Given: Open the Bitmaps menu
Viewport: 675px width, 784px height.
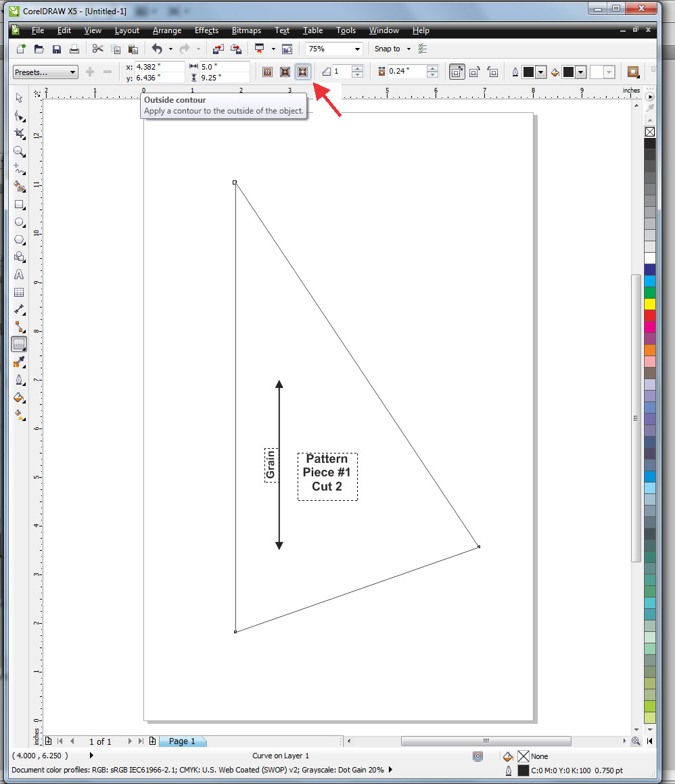Looking at the screenshot, I should point(246,30).
